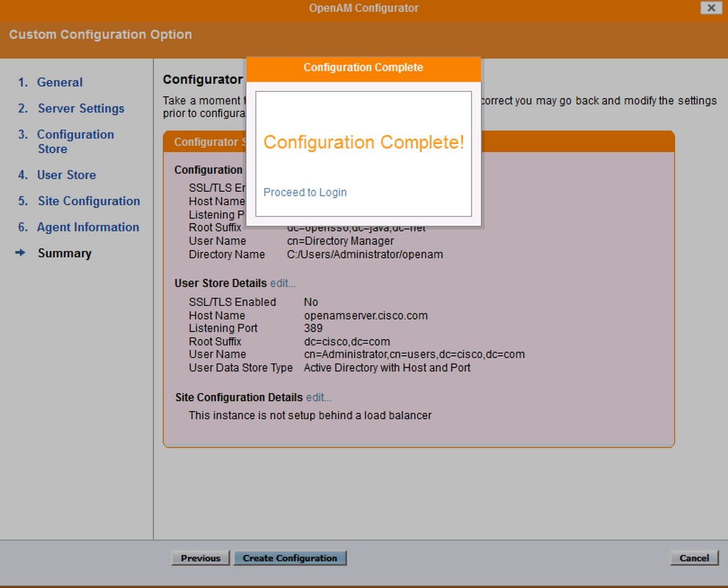Click the arrow marker beside Summary
728x588 pixels.
[x=20, y=253]
